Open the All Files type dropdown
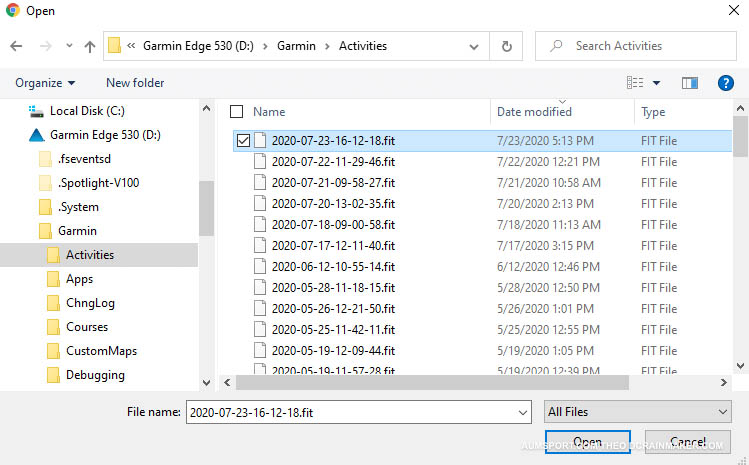This screenshot has height=465, width=749. click(637, 412)
